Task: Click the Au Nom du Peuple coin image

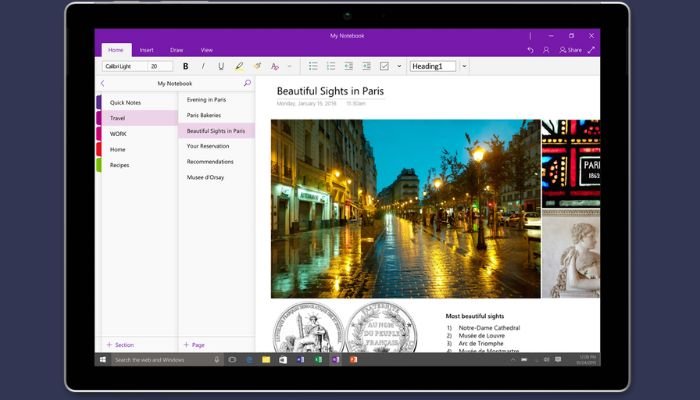Action: [381, 328]
